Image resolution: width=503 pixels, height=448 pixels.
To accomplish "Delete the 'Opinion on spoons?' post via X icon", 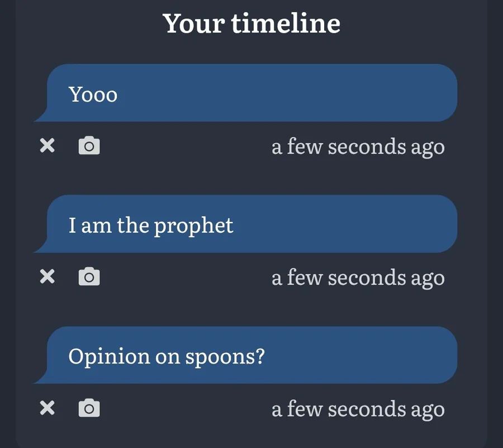I will tap(47, 408).
